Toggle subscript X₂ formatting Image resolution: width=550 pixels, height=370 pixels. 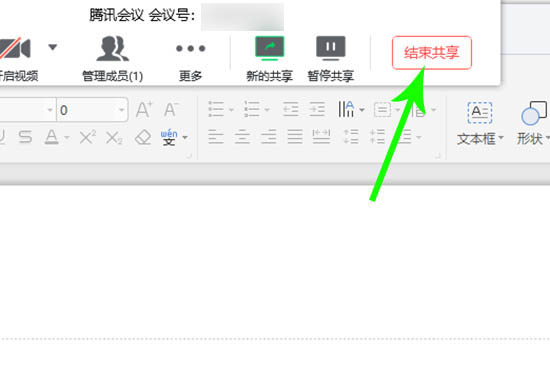pyautogui.click(x=114, y=137)
